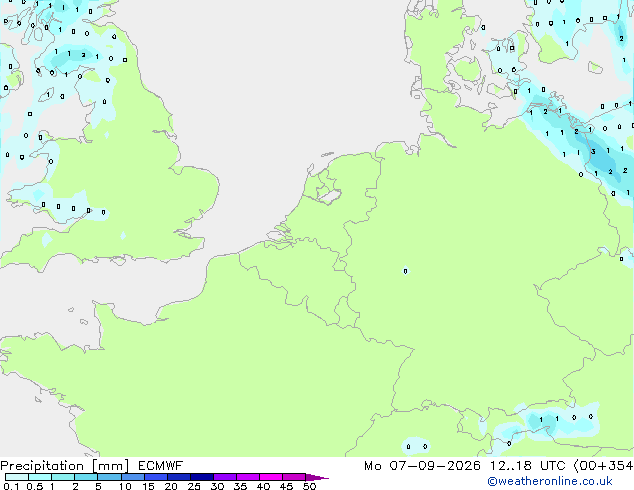Click the lone '0' value in central Germany
The image size is (634, 490).
406,271
